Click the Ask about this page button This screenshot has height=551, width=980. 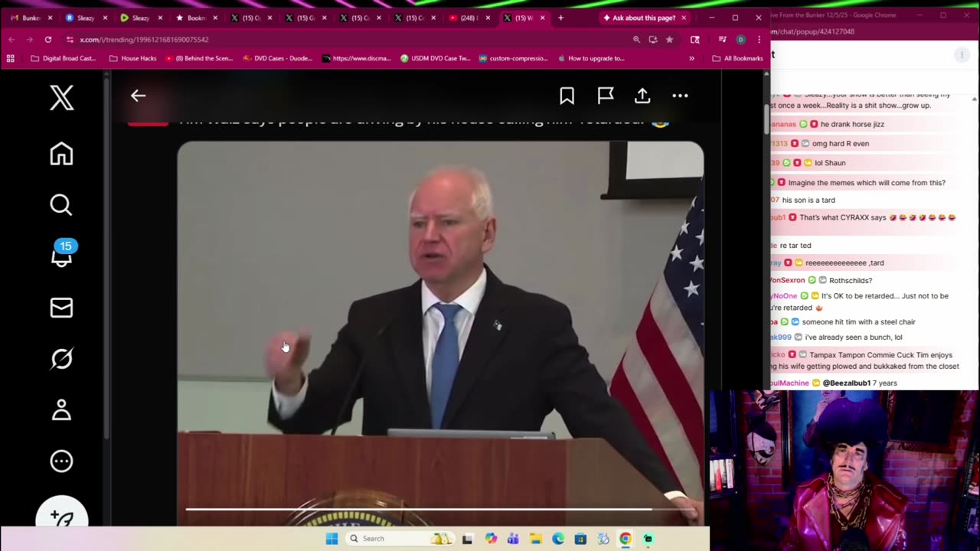click(644, 18)
